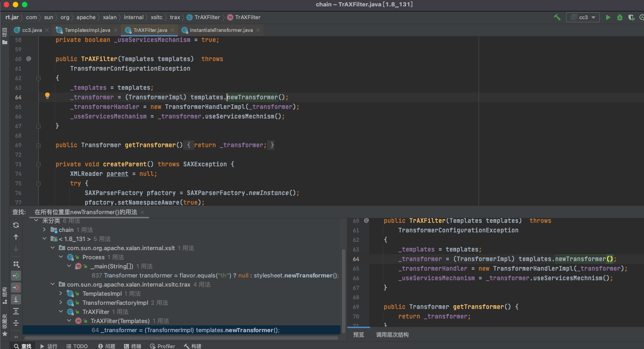
Task: Select the _main(String[]) method row
Action: tap(182, 266)
